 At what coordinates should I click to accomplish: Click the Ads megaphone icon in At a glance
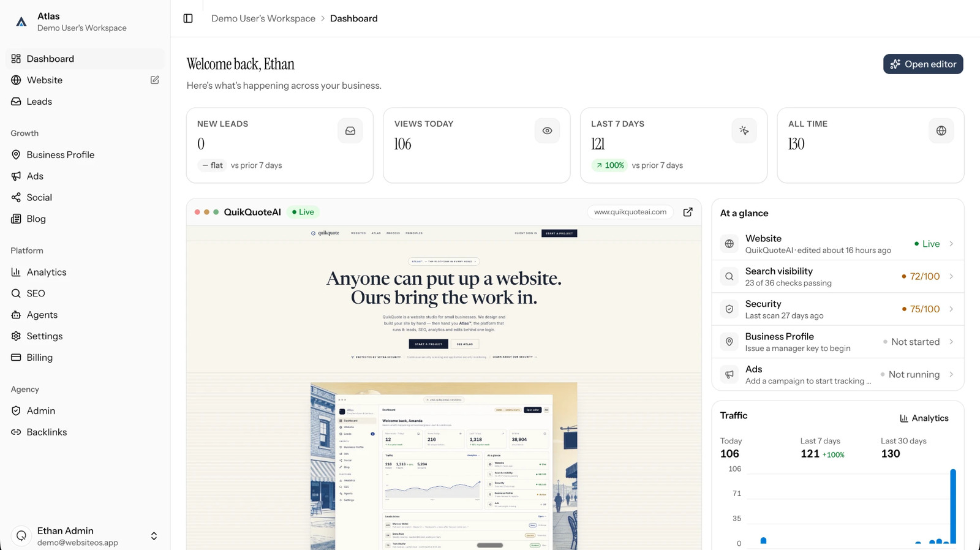729,374
